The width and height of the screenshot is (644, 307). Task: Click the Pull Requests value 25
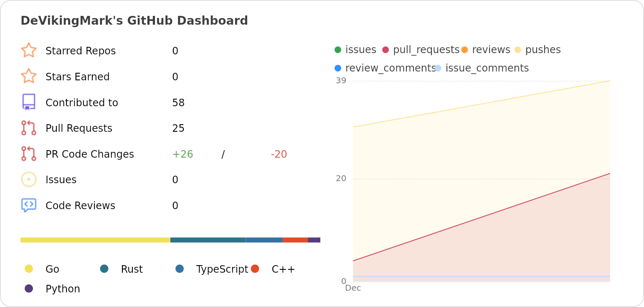(x=178, y=128)
